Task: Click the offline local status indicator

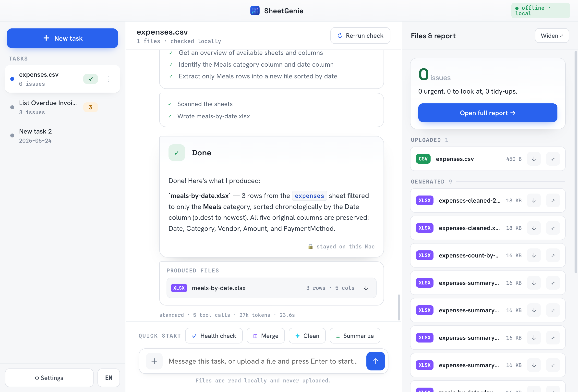Action: point(541,11)
